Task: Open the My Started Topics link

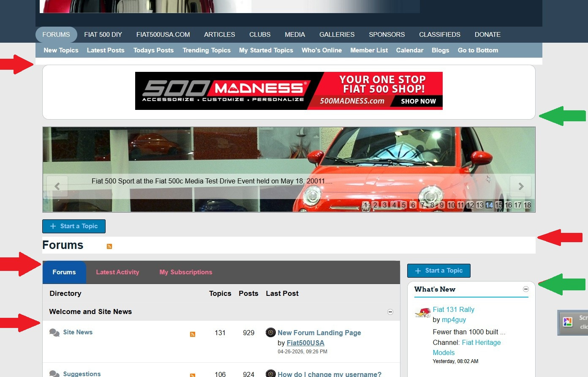Action: pos(266,50)
